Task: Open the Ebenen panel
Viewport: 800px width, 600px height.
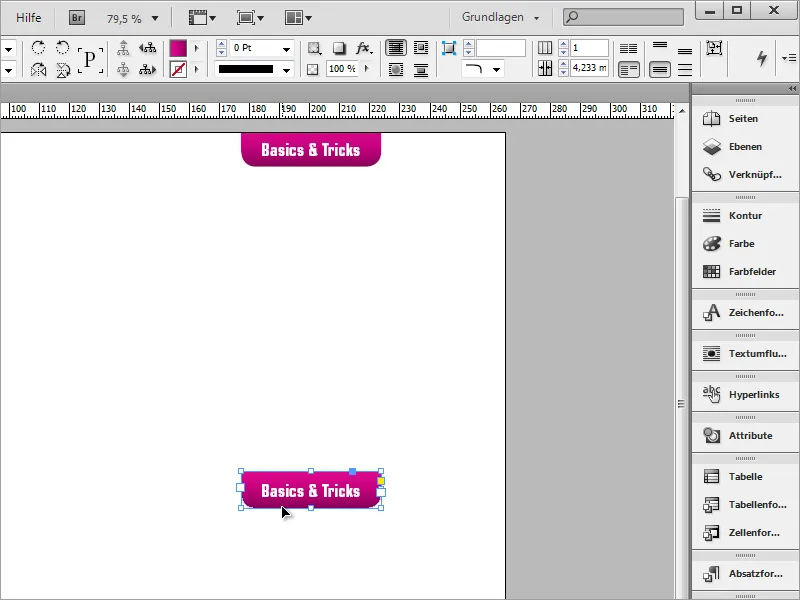Action: 745,147
